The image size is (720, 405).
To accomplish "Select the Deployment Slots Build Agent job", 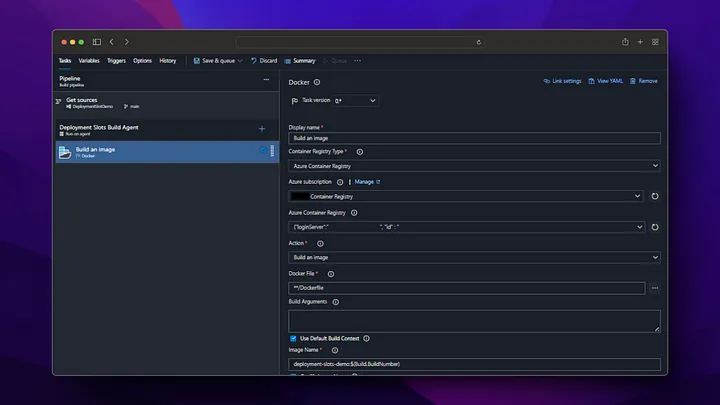I will tap(167, 130).
